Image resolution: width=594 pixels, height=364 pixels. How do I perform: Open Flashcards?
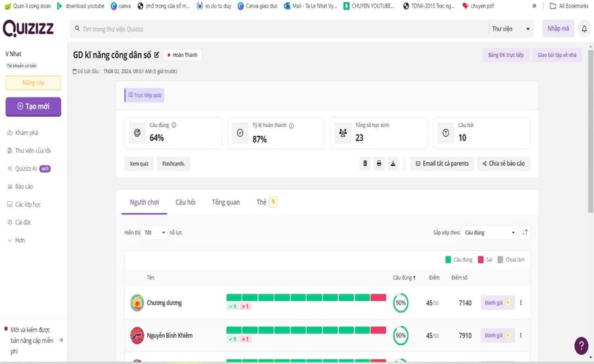tap(174, 164)
